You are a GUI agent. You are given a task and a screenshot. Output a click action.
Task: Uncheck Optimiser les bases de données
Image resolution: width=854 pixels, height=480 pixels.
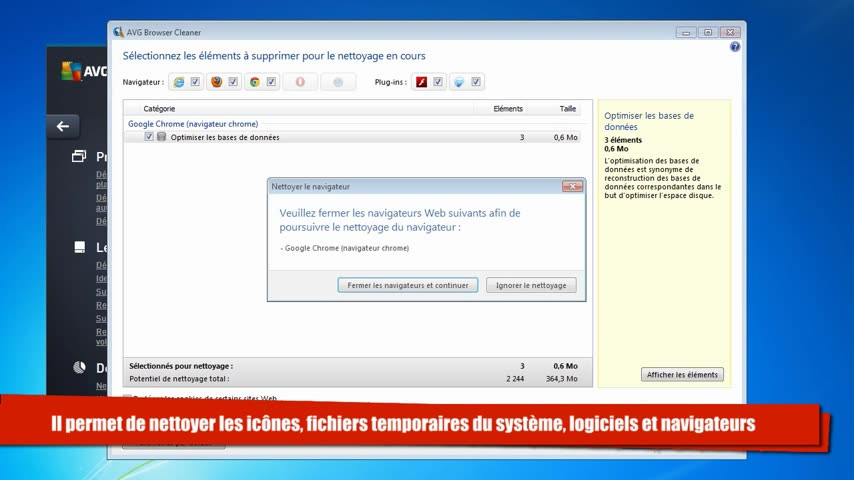coord(149,137)
